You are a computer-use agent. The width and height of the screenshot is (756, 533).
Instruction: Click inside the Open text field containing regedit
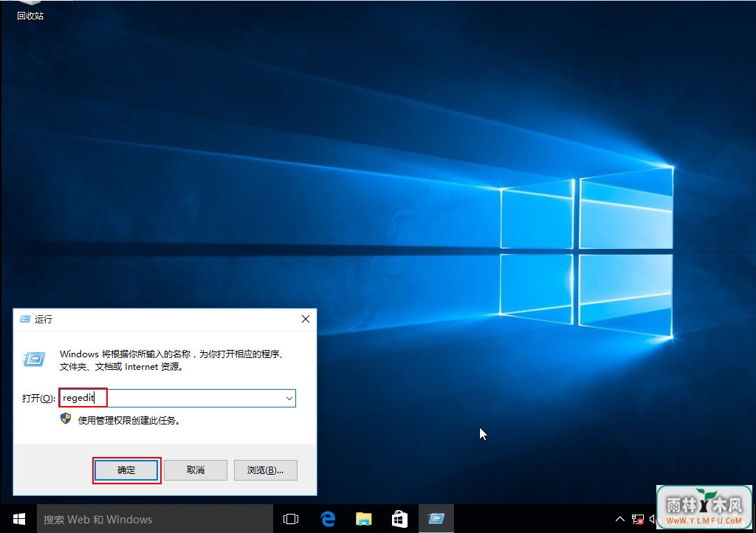(x=176, y=398)
